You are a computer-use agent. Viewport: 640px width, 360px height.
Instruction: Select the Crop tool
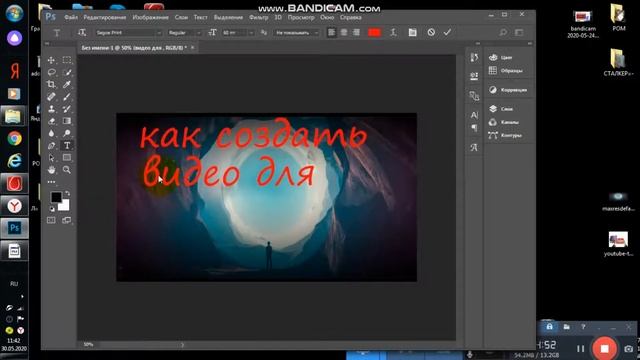point(51,84)
